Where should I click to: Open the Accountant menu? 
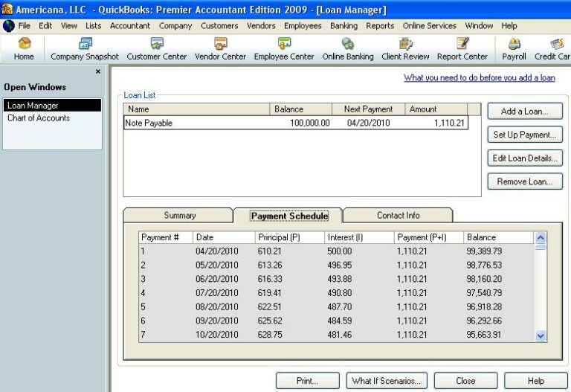(x=130, y=26)
